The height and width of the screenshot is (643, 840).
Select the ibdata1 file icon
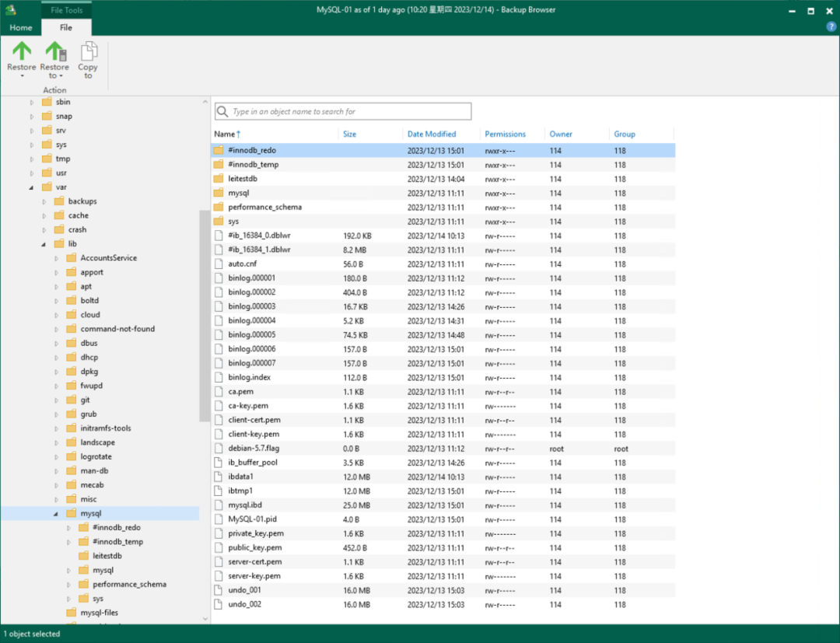(219, 477)
